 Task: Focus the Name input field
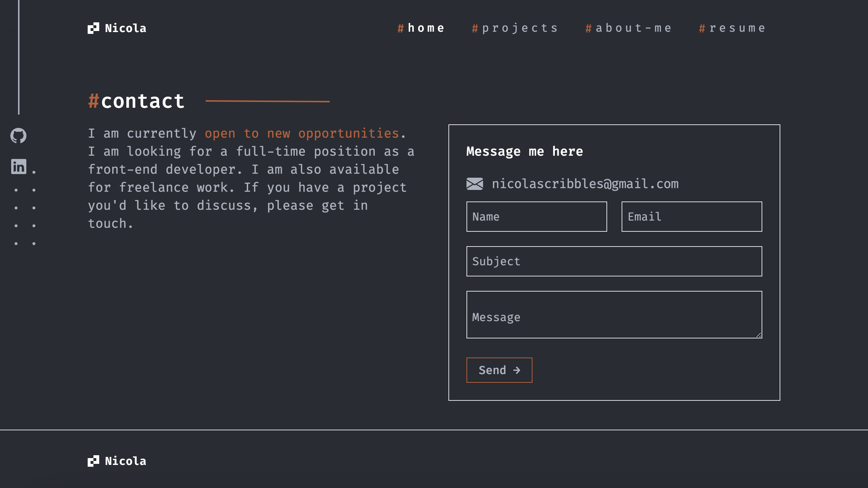(537, 217)
